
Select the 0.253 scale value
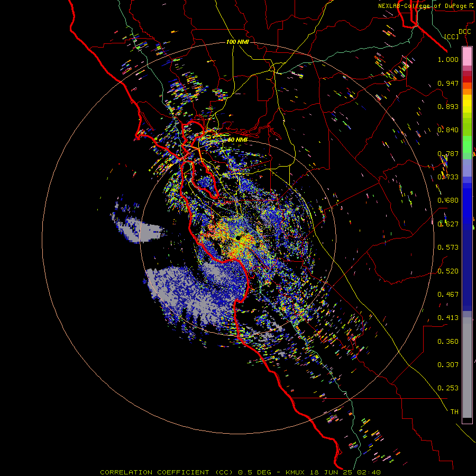(448, 388)
